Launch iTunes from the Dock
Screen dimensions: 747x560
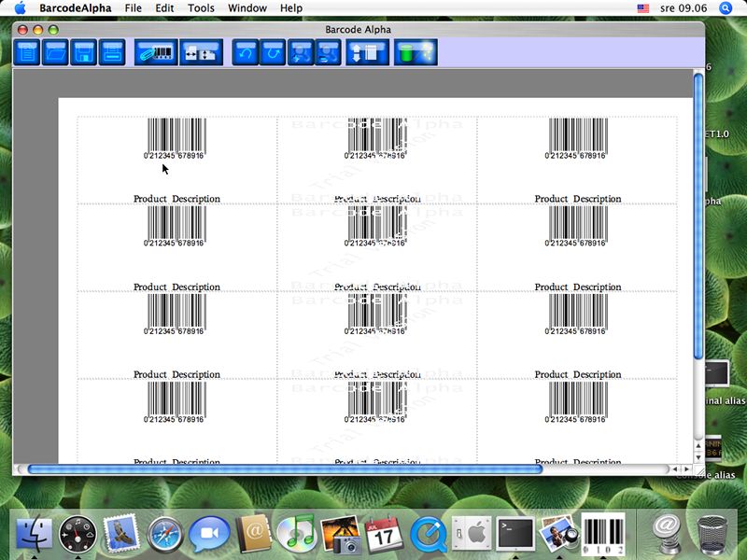pos(296,534)
